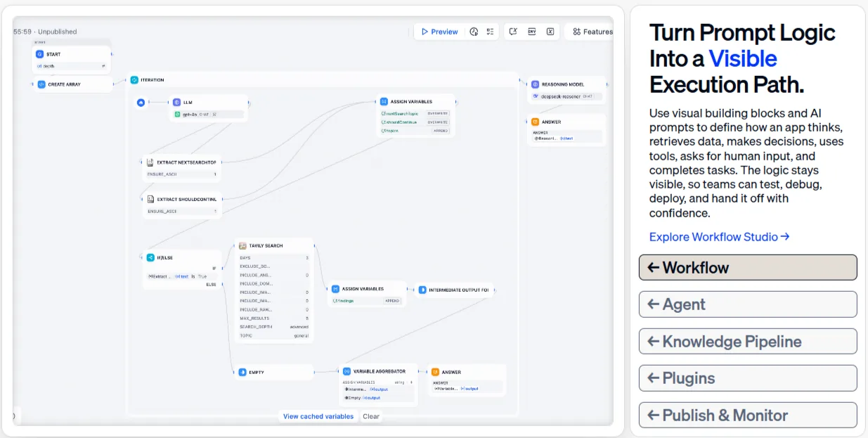This screenshot has width=868, height=438.
Task: Click the deepseek-reasoner model row
Action: tap(566, 96)
